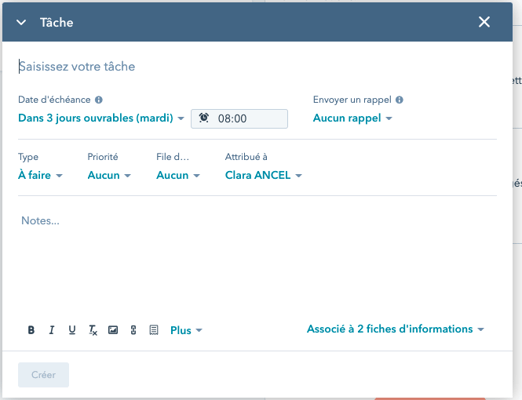
Task: Open the Priorité dropdown set to Aucun
Action: point(109,175)
